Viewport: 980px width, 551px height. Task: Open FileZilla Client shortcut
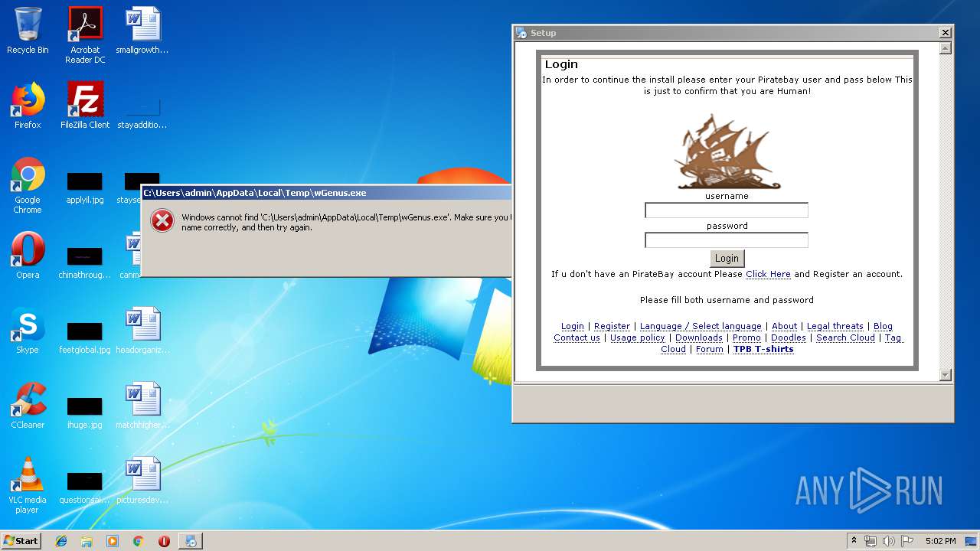(85, 106)
